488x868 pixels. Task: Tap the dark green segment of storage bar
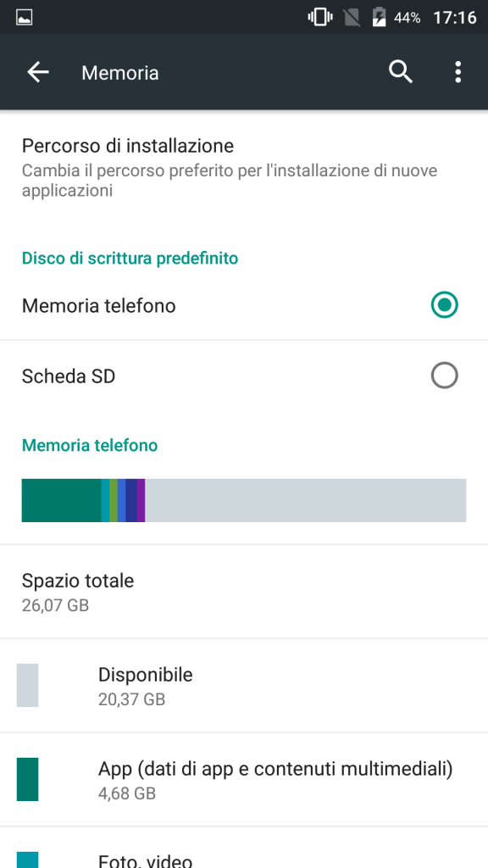coord(61,500)
